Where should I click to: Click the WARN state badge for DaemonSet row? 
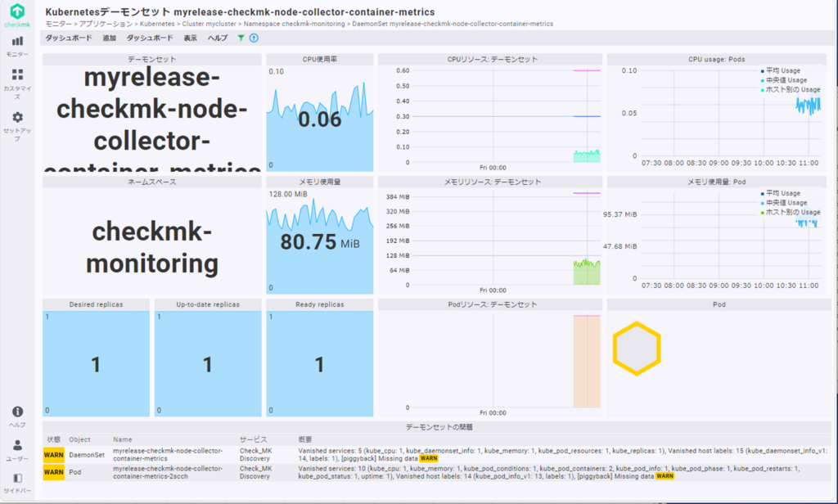click(53, 455)
